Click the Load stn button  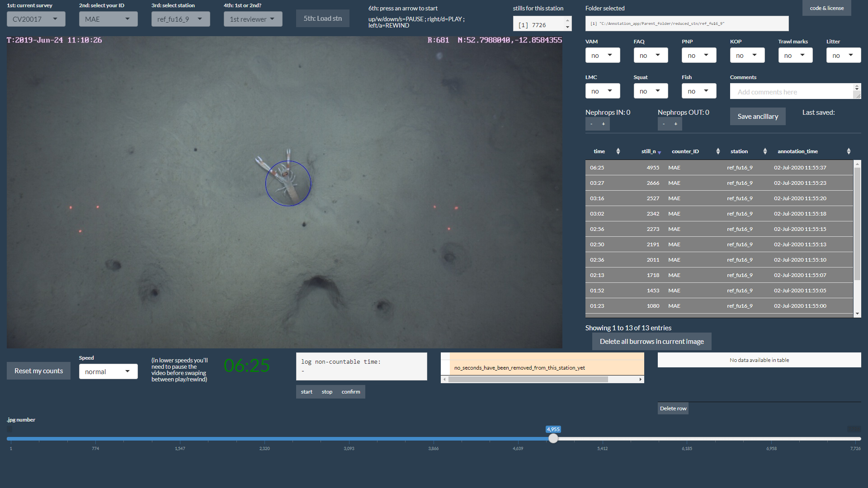coord(322,19)
